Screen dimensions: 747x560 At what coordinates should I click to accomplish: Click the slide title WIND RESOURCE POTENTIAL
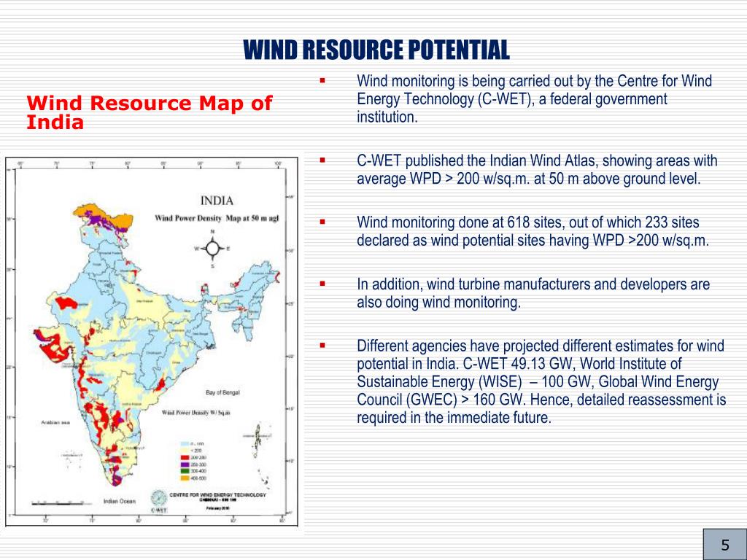point(376,50)
